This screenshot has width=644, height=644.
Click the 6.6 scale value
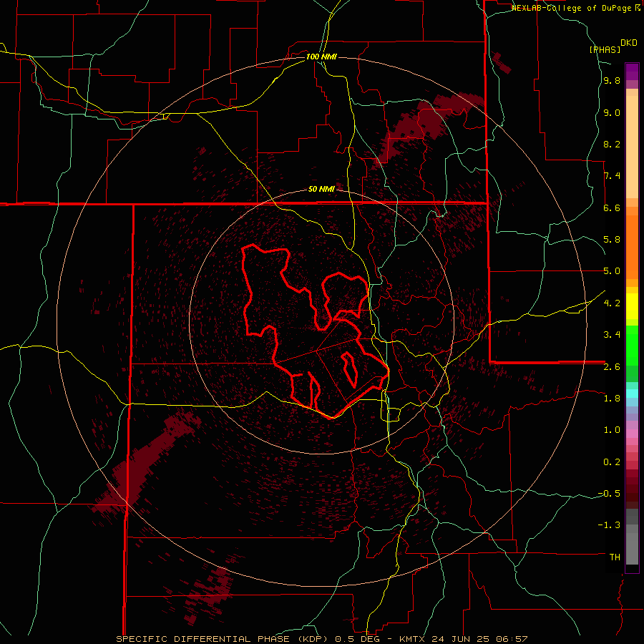(612, 208)
